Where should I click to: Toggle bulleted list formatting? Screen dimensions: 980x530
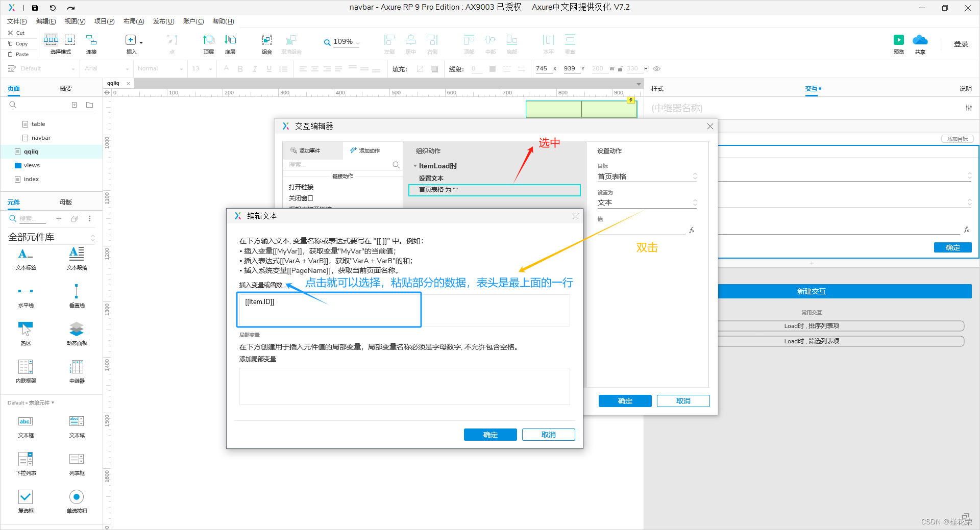pos(283,69)
